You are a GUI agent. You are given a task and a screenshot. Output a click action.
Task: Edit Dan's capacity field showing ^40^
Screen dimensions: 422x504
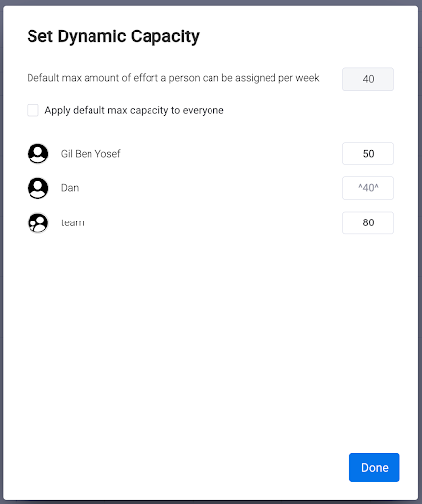point(368,188)
